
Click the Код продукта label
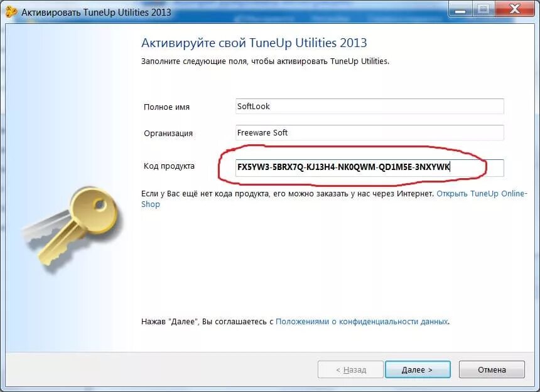(x=169, y=166)
